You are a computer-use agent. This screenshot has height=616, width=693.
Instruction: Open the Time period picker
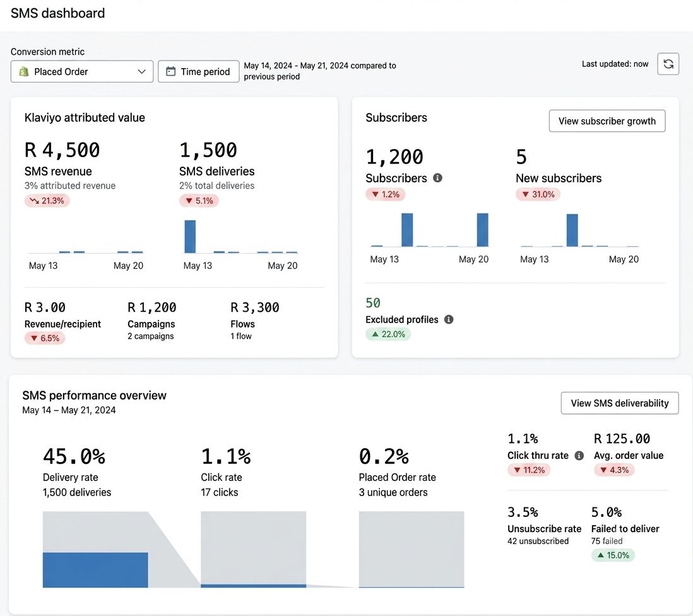(x=198, y=71)
